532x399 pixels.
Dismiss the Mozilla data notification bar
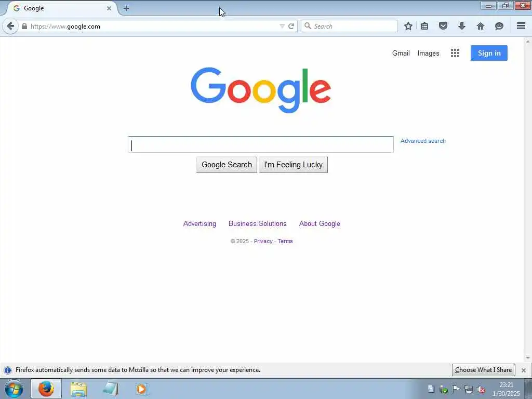(x=524, y=370)
